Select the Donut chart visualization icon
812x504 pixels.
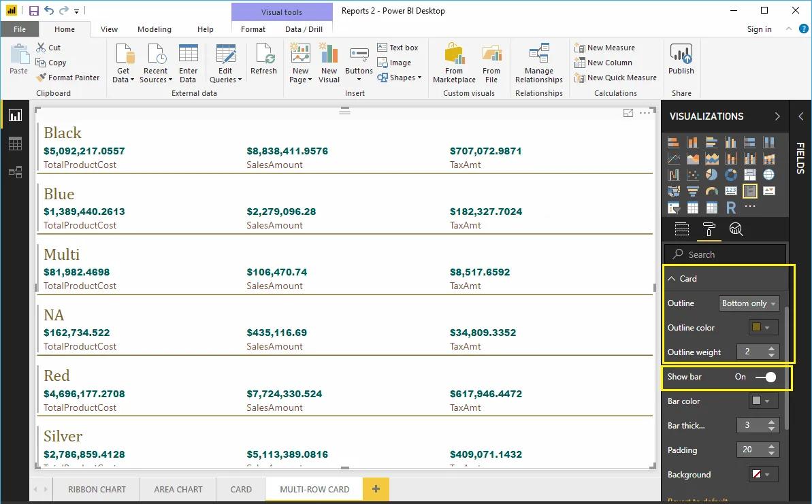730,175
